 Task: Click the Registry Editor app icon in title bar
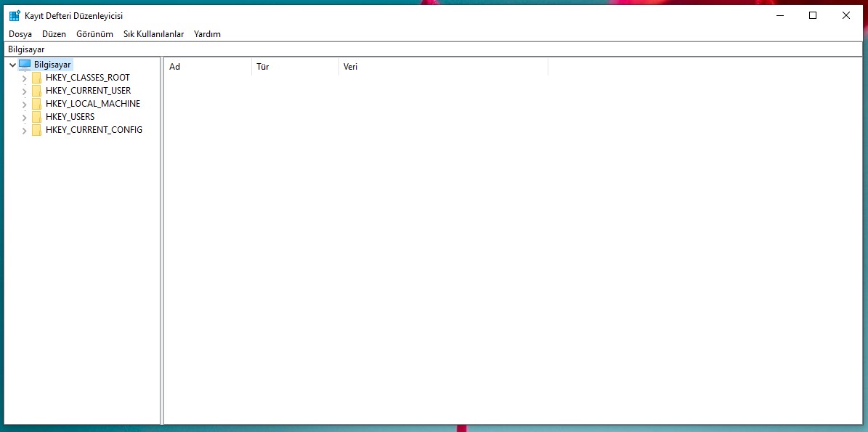14,16
